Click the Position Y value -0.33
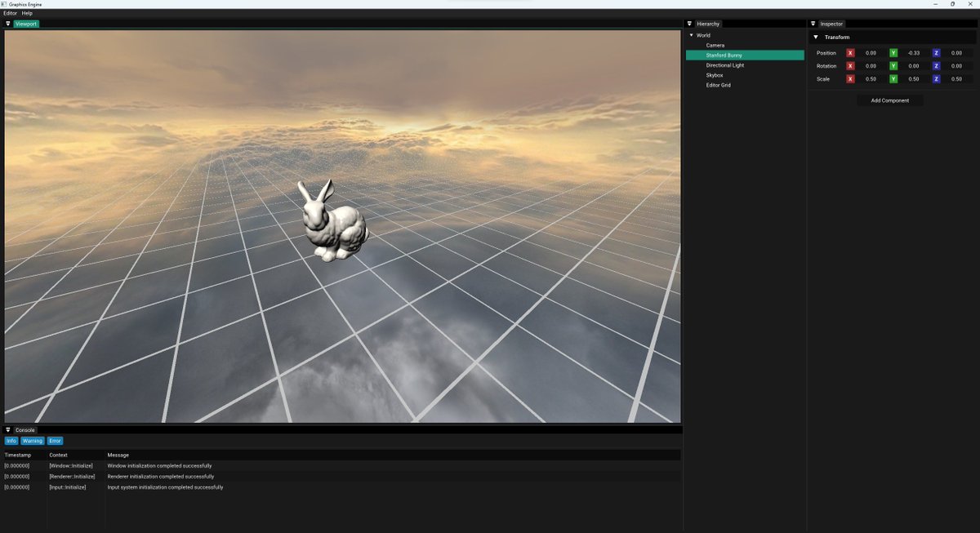The height and width of the screenshot is (533, 980). point(914,53)
